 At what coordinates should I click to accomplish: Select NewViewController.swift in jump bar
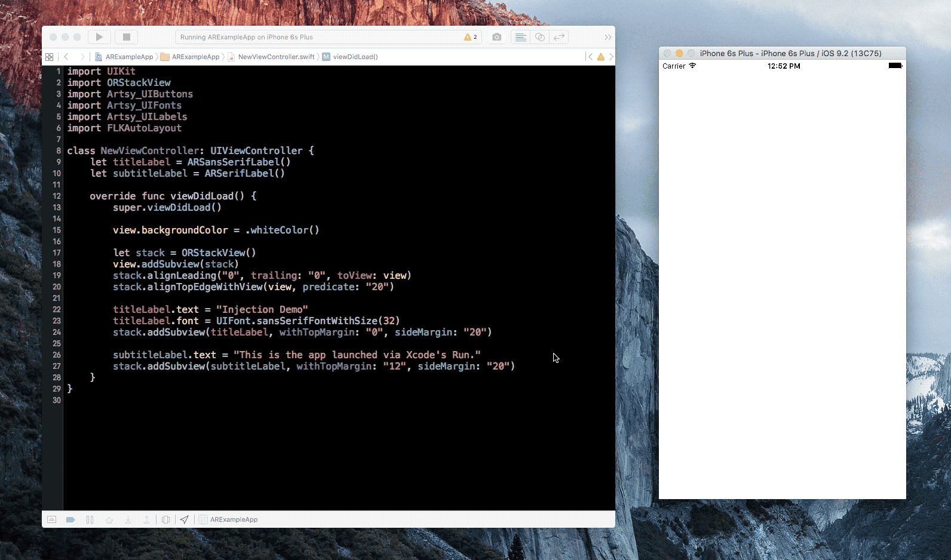click(276, 57)
